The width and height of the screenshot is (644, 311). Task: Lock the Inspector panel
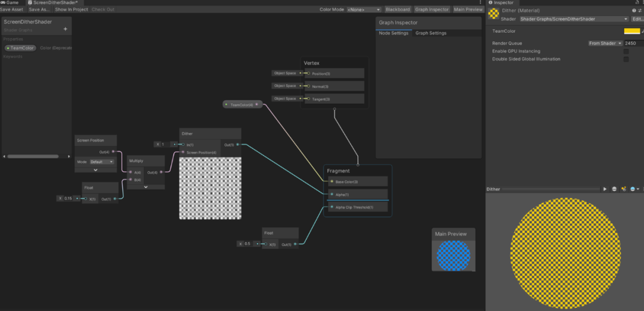[635, 3]
